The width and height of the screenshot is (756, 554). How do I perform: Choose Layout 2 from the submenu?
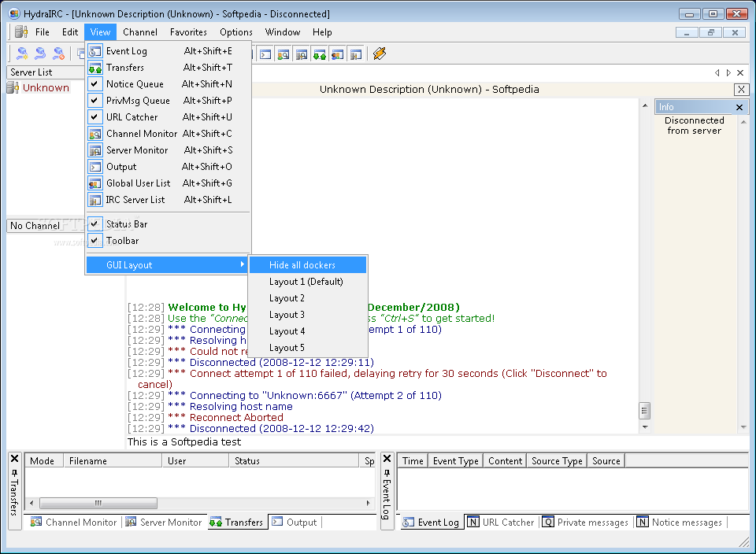point(308,298)
